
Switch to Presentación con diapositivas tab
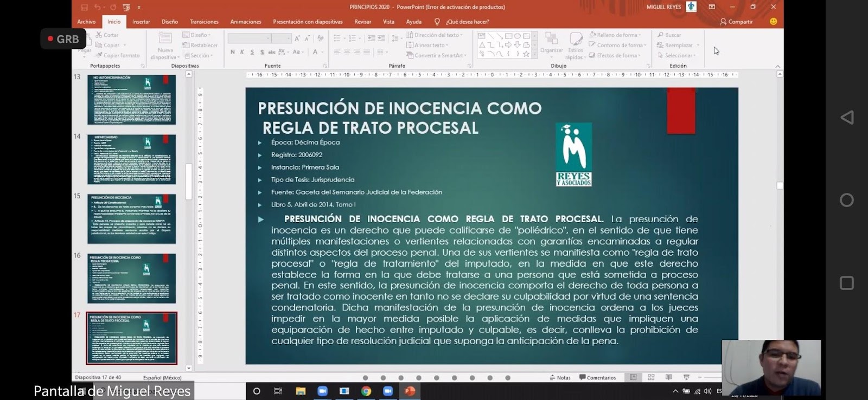click(308, 22)
